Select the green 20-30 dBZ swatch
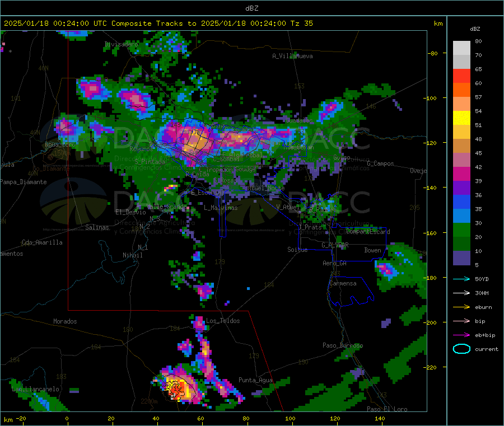 point(461,230)
